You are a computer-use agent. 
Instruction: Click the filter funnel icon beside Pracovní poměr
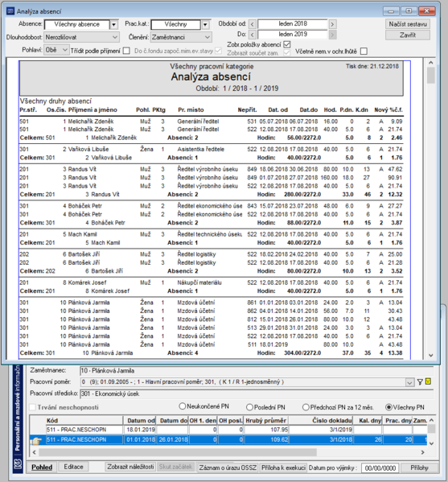pos(420,381)
